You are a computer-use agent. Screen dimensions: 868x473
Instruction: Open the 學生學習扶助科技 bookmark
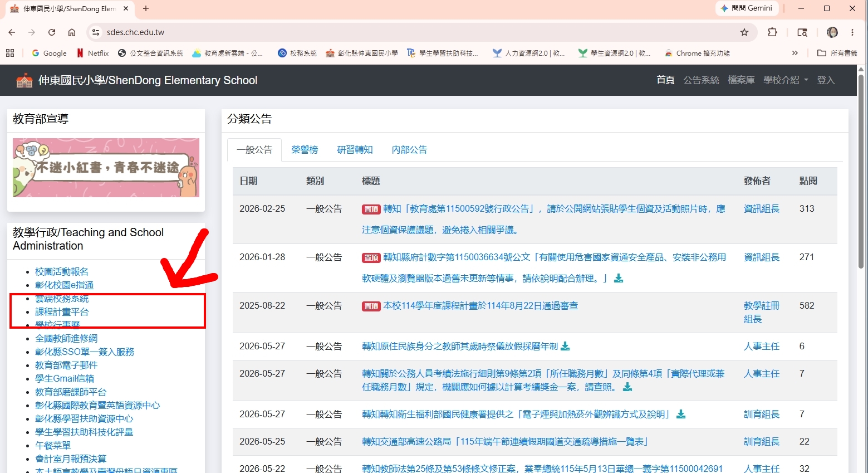click(x=443, y=53)
